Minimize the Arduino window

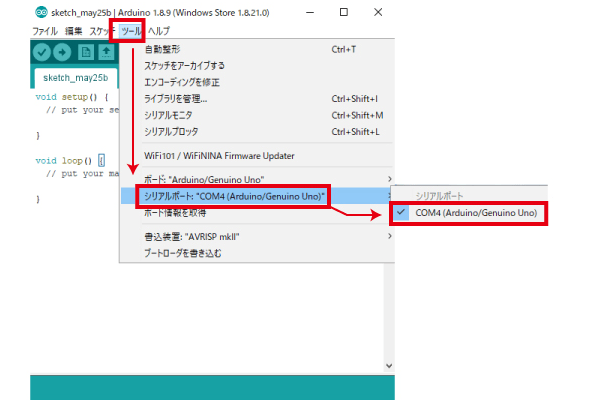(x=310, y=12)
